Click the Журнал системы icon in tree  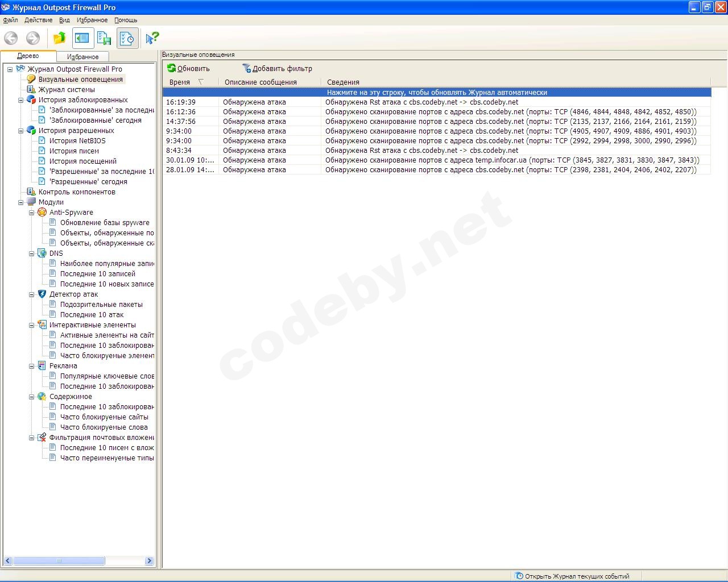point(31,89)
